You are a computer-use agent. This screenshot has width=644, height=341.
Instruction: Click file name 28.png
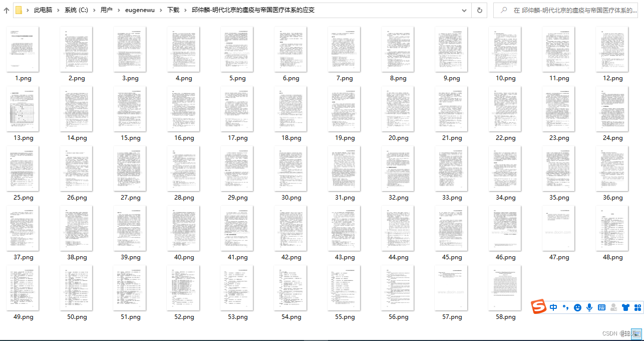coord(184,198)
